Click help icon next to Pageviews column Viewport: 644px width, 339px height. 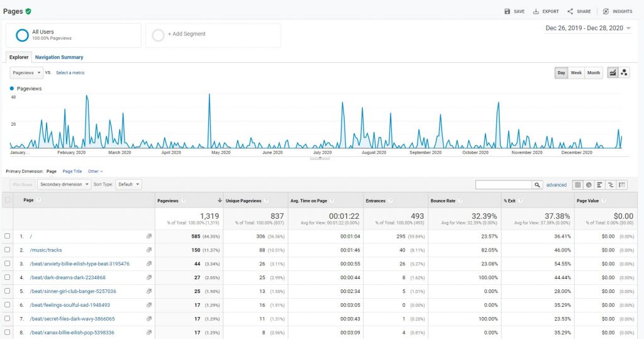(184, 201)
